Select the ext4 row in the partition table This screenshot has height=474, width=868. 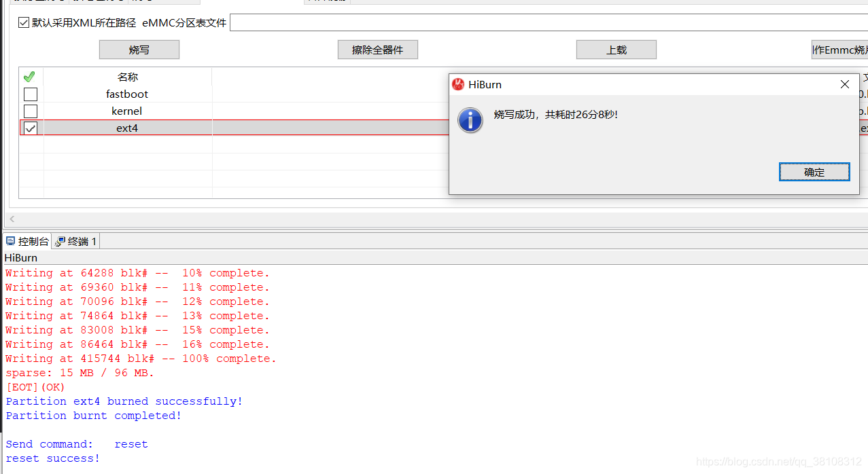[x=126, y=128]
